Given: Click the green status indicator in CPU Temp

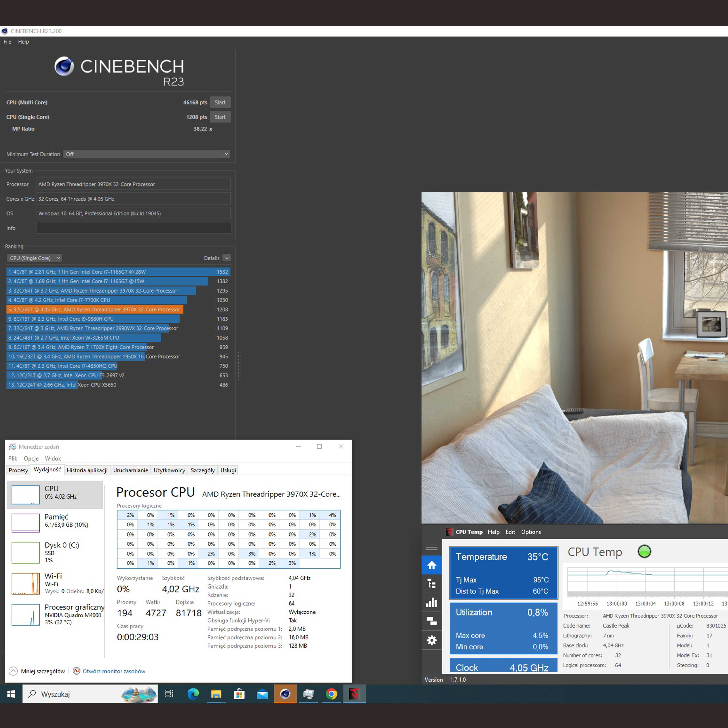Looking at the screenshot, I should coord(644,552).
